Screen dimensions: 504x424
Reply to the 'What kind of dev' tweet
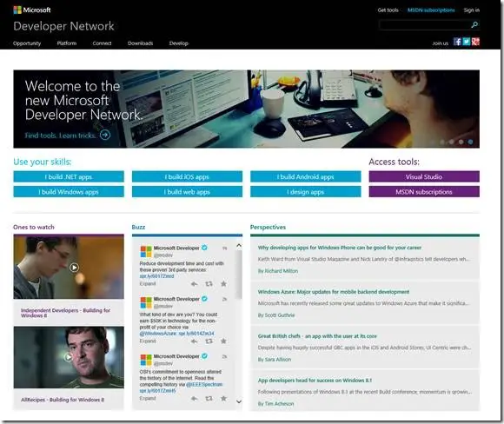(x=194, y=341)
